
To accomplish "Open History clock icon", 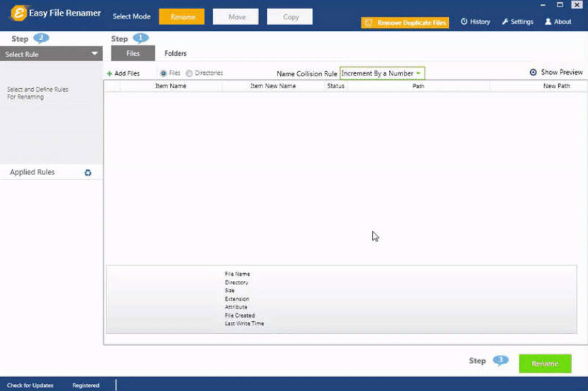I will (464, 21).
